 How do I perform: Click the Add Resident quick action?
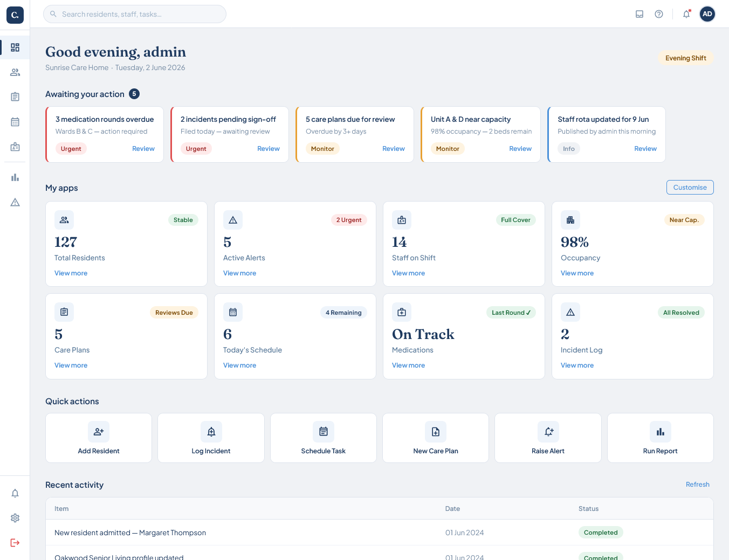click(x=99, y=438)
